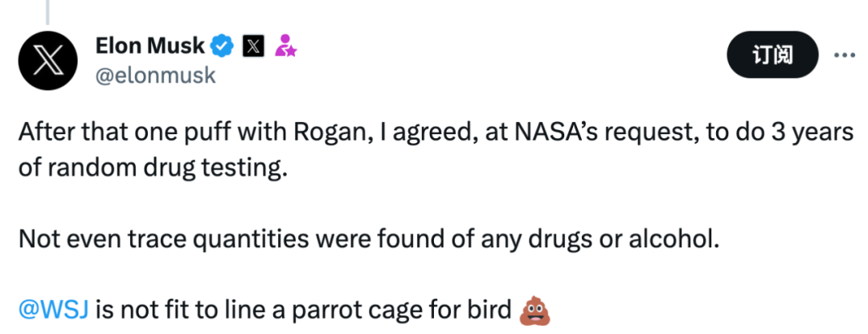The width and height of the screenshot is (868, 334).
Task: Click the pink person-star subscriber icon
Action: pyautogui.click(x=285, y=47)
